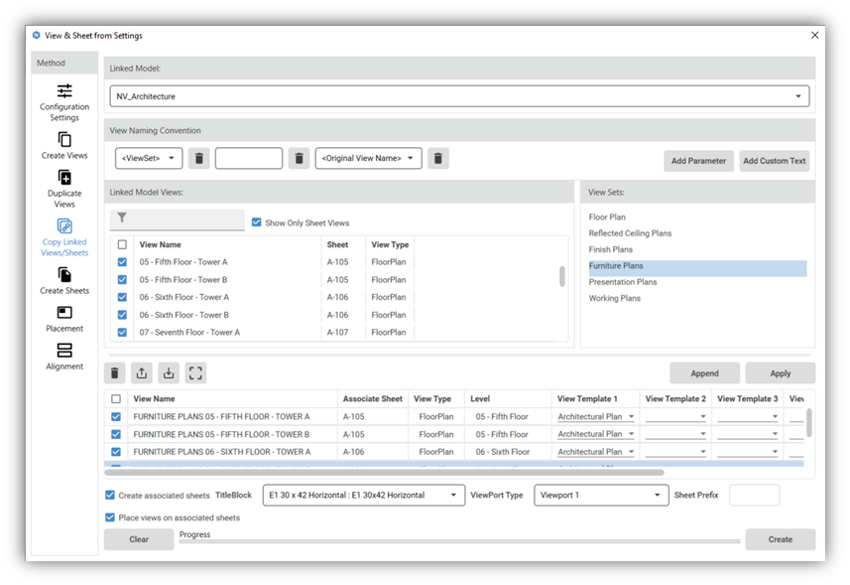Toggle Place views on associated sheets
The image size is (850, 585).
110,517
